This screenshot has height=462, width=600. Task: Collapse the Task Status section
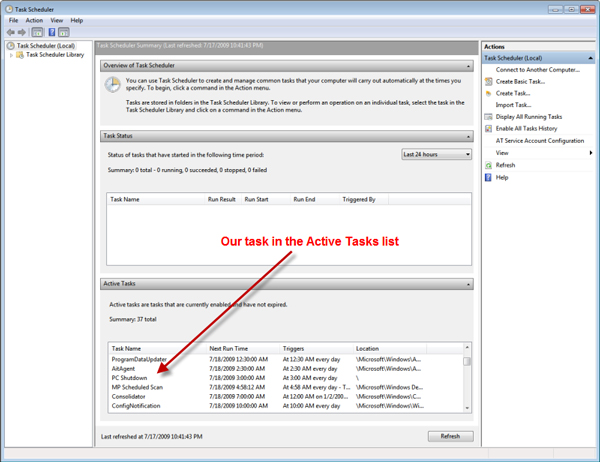(x=468, y=137)
